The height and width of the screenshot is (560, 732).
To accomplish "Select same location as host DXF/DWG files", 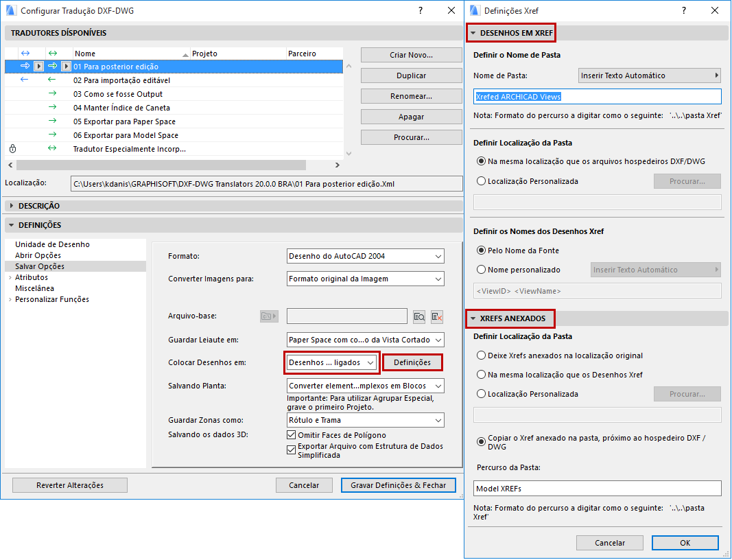I will click(482, 161).
